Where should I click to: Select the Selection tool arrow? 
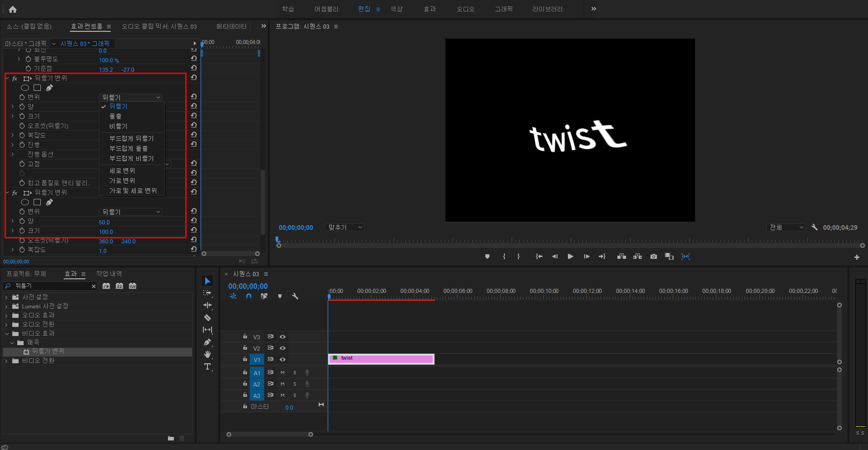click(x=207, y=281)
